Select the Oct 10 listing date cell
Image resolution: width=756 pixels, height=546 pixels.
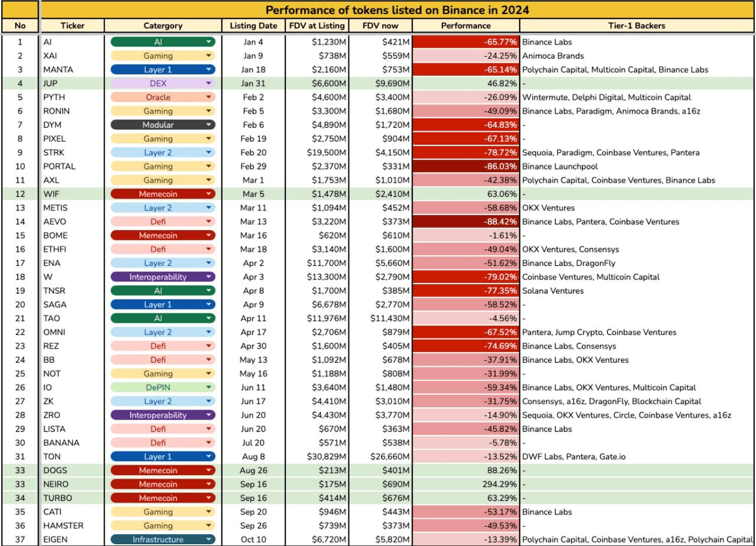[x=254, y=539]
